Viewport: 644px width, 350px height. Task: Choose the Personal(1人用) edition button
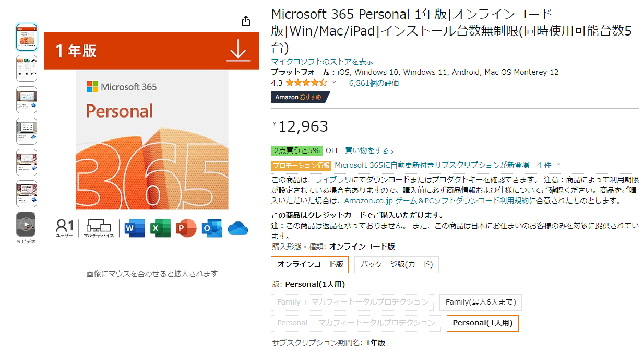coord(482,323)
